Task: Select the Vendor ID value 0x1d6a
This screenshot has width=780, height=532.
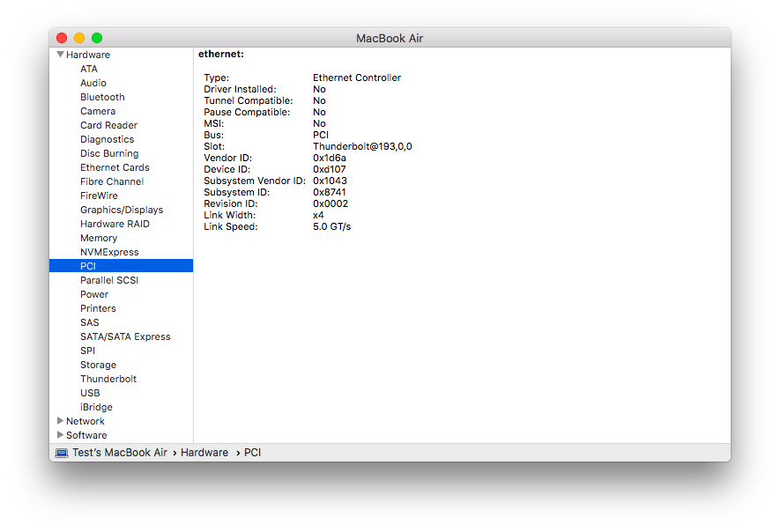Action: (330, 158)
